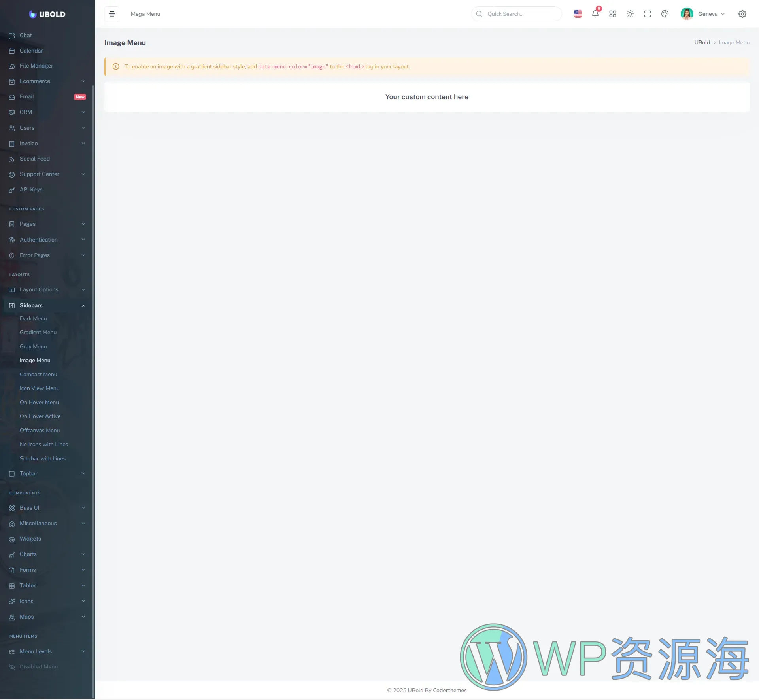Click the US flag language icon

578,14
